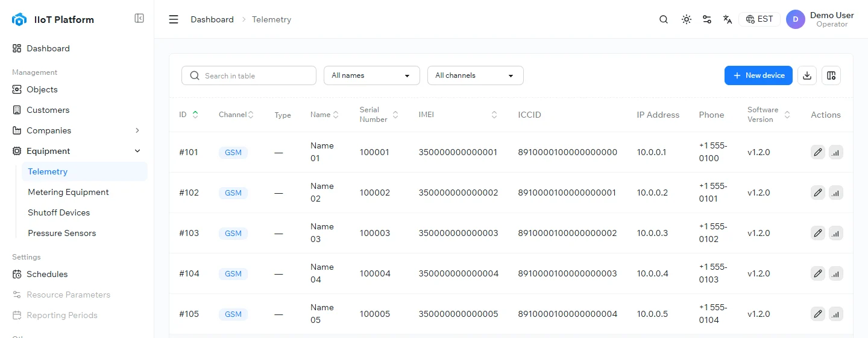868x338 pixels.
Task: Open the EST timezone selector
Action: (759, 19)
